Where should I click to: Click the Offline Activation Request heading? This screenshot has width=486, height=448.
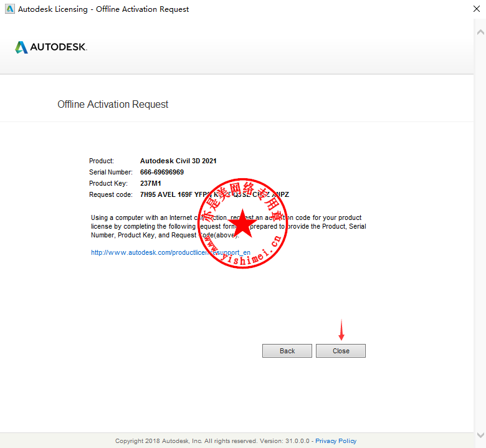[x=113, y=104]
